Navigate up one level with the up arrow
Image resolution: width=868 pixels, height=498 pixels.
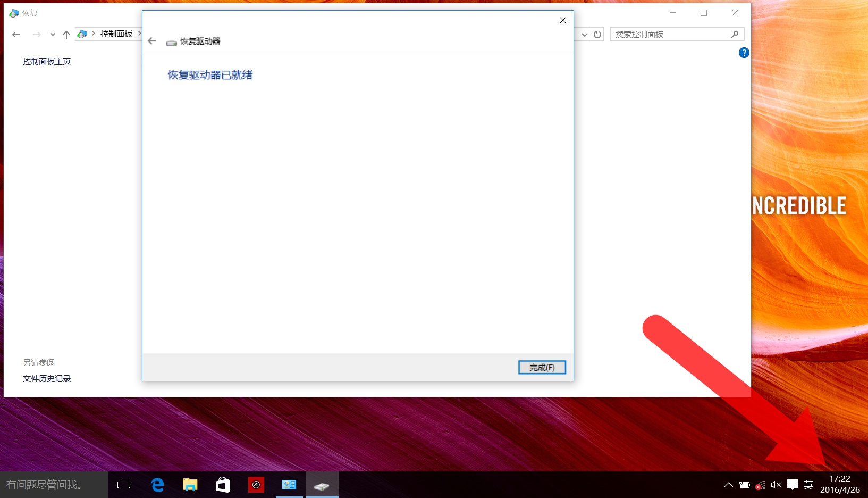(x=66, y=34)
